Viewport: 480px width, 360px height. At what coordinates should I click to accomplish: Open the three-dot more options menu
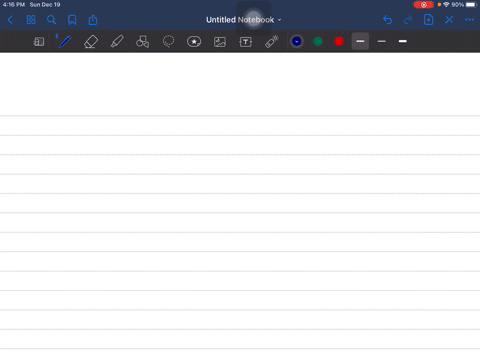(470, 20)
